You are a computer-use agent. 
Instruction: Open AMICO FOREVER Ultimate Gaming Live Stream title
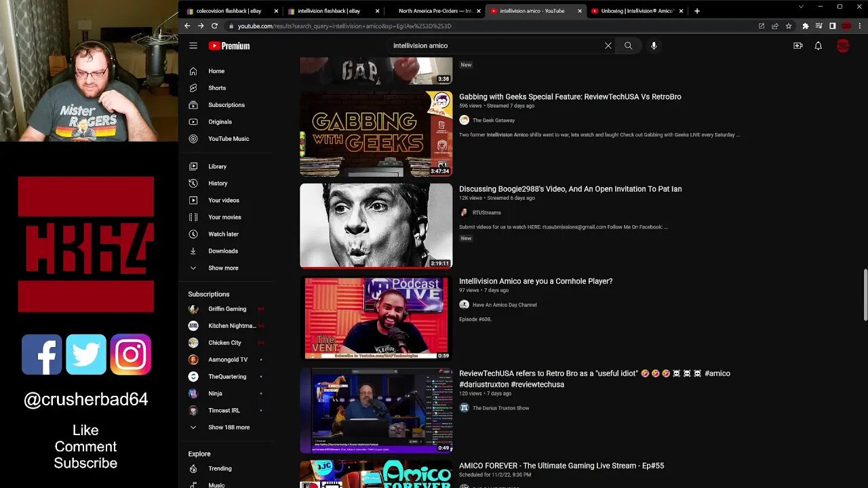[561, 466]
